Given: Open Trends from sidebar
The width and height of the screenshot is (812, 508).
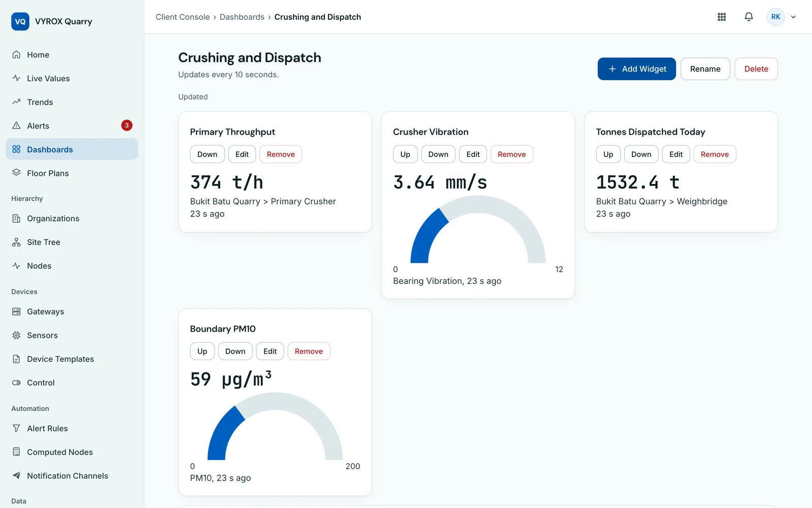Looking at the screenshot, I should pyautogui.click(x=72, y=102).
